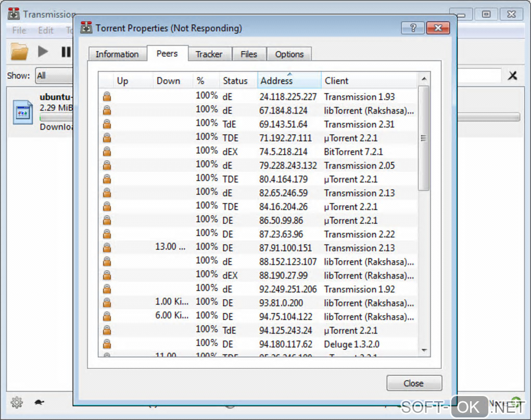
Task: Click the lock icon for peer 94.125.243.24
Action: coord(107,330)
